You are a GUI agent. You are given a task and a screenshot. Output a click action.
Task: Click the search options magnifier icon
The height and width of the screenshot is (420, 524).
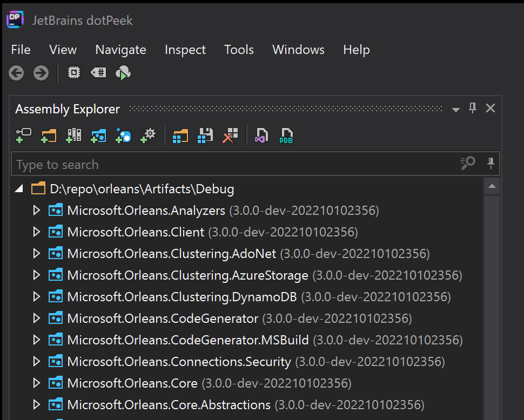point(468,163)
